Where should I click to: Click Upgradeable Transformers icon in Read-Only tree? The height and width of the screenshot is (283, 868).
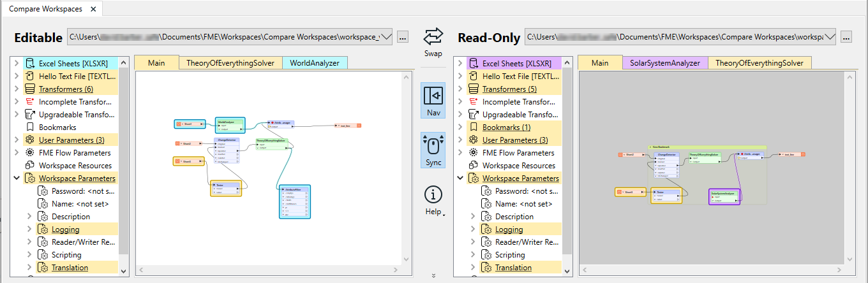coord(472,115)
